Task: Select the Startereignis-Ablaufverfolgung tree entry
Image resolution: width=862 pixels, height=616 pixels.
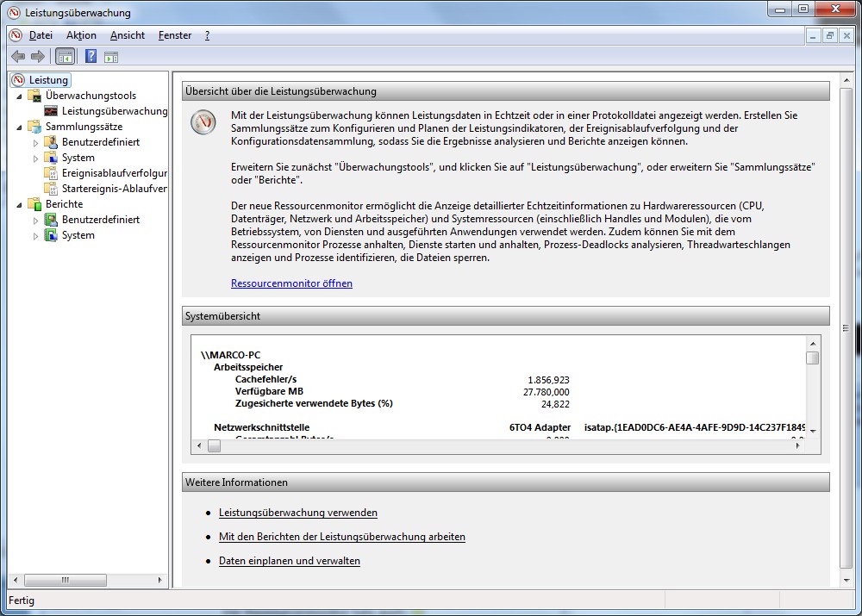Action: (x=115, y=189)
